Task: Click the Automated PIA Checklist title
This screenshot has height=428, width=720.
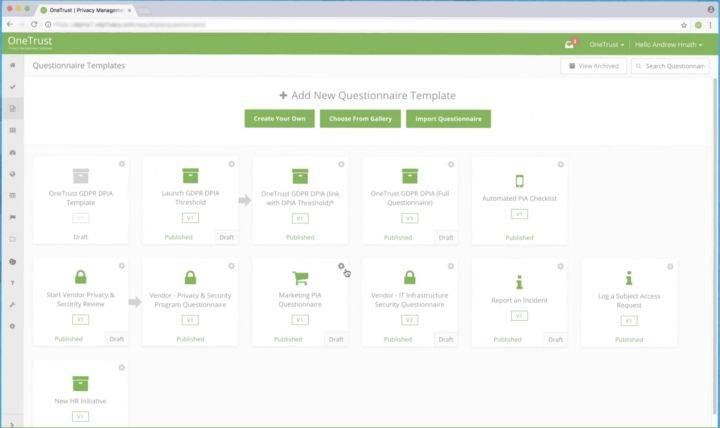Action: [519, 198]
